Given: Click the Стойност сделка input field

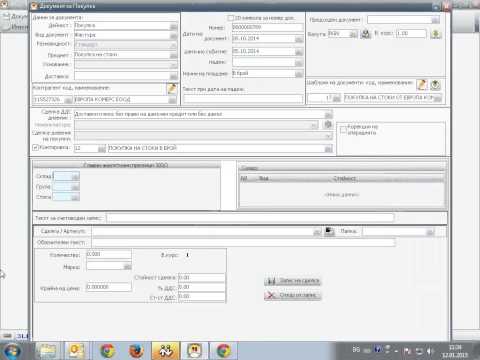Looking at the screenshot, I should coord(201,278).
